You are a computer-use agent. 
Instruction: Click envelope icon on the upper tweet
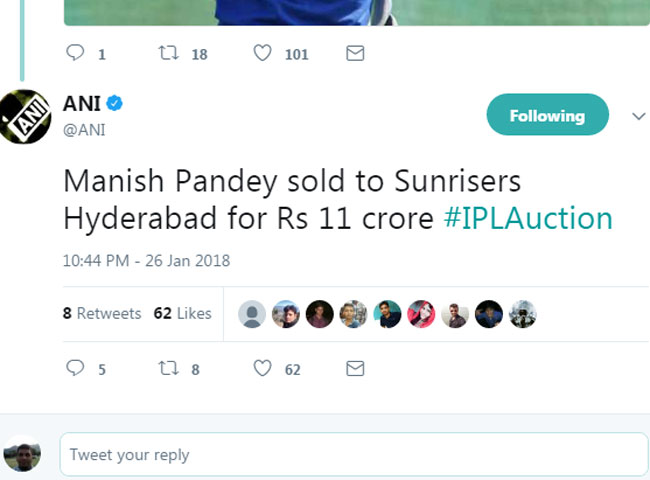coord(354,53)
